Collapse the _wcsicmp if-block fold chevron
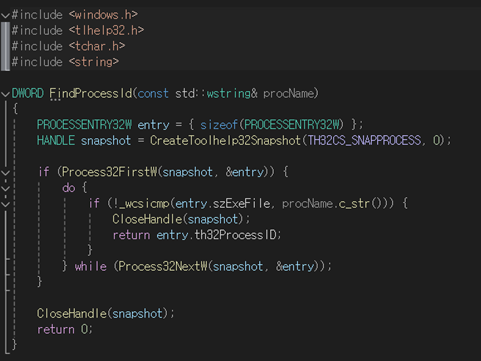The image size is (481, 361). coord(5,204)
